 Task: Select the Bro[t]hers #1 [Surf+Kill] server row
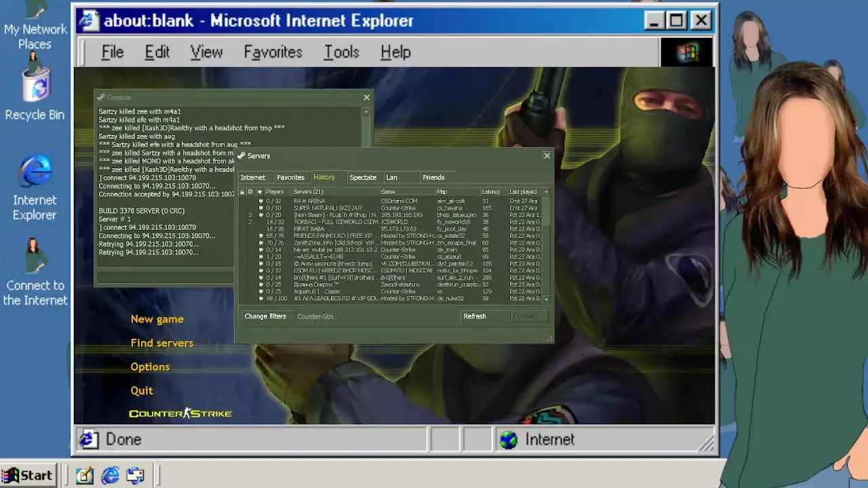point(391,278)
